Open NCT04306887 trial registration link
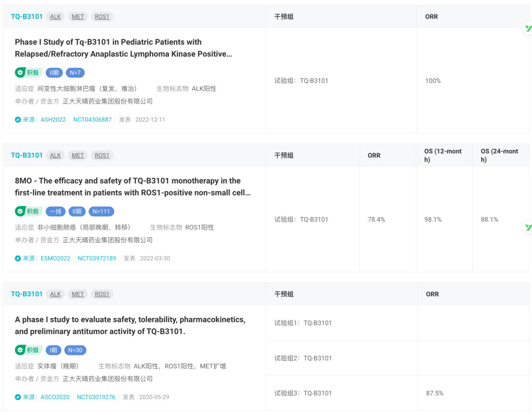 tap(92, 120)
